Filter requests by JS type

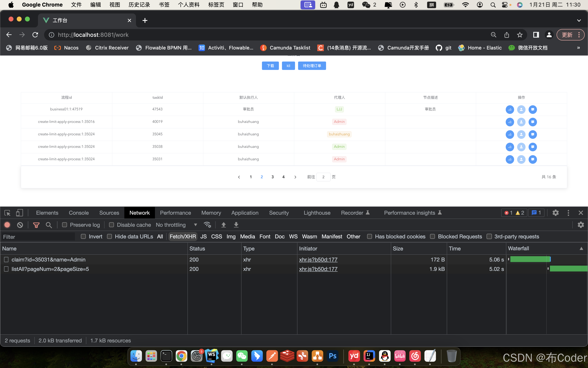(204, 237)
